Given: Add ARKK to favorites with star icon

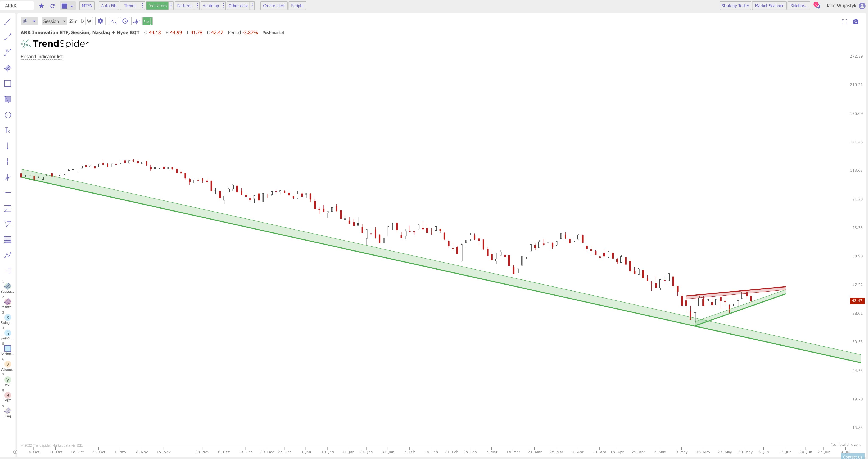Looking at the screenshot, I should pyautogui.click(x=42, y=6).
